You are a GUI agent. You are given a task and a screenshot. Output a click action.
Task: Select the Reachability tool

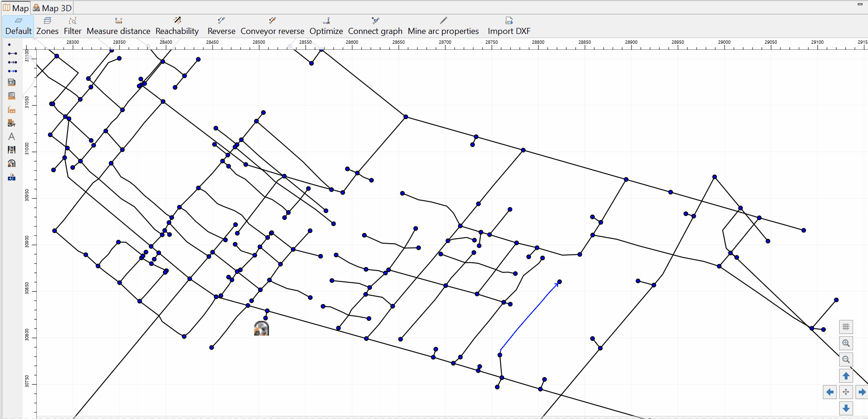(177, 26)
